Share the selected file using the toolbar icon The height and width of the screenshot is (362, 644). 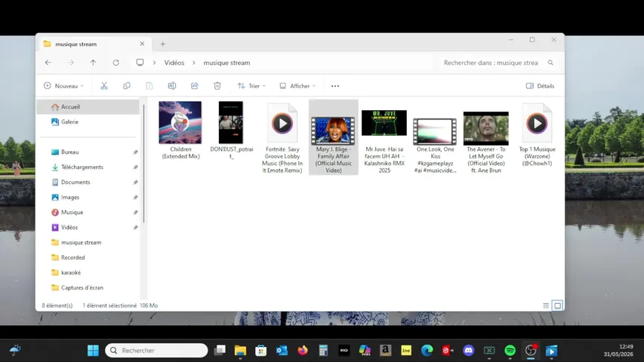coord(194,86)
